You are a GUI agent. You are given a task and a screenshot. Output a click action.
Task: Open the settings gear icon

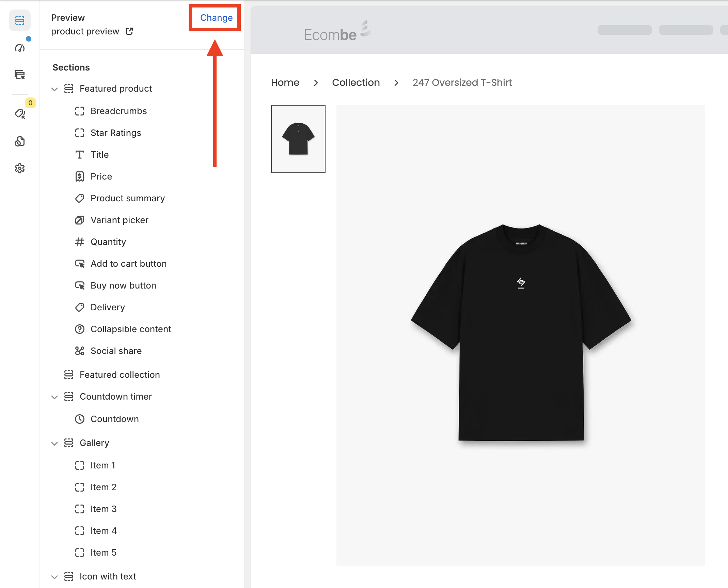click(x=20, y=168)
